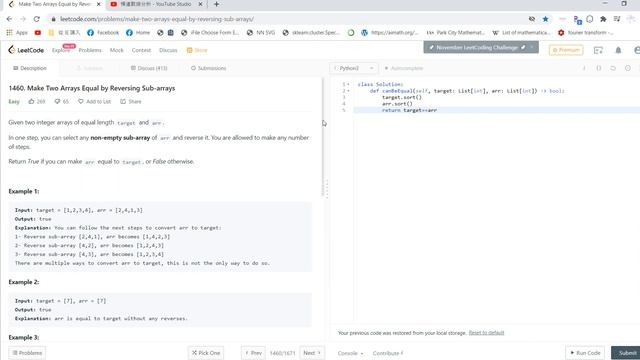Viewport: 640px width, 360px height.
Task: Place cursor on 'return target==arr' line
Action: click(x=409, y=110)
